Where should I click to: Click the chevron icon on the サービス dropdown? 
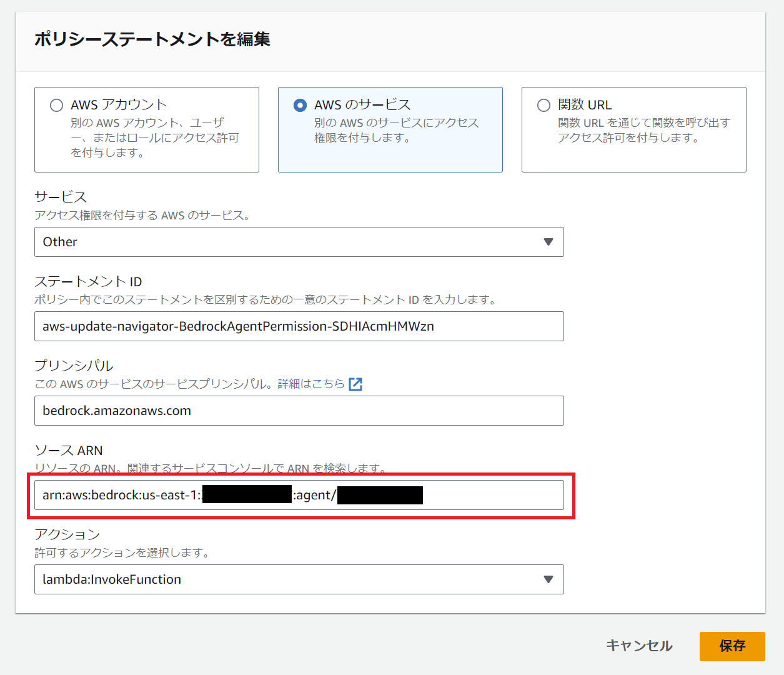tap(548, 242)
